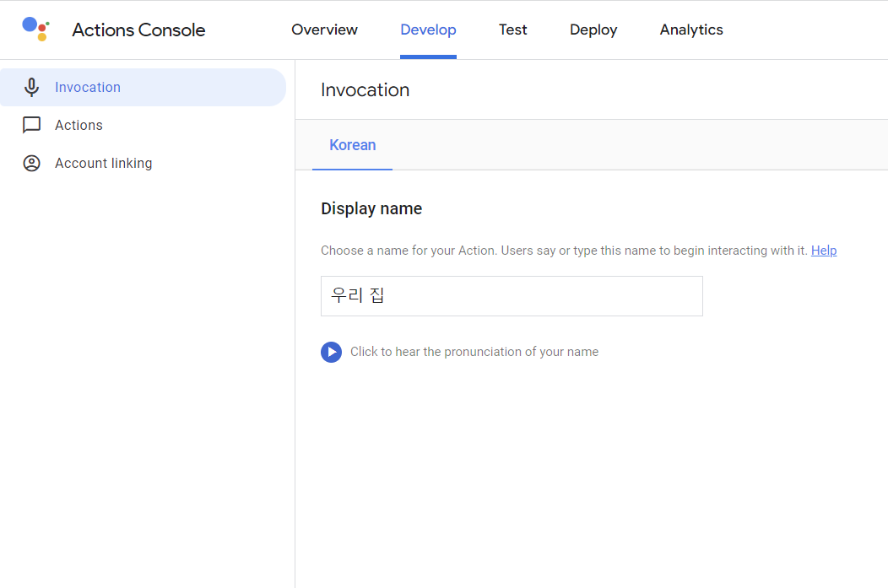888x588 pixels.
Task: Click the 'Display name' heading
Action: click(x=371, y=209)
